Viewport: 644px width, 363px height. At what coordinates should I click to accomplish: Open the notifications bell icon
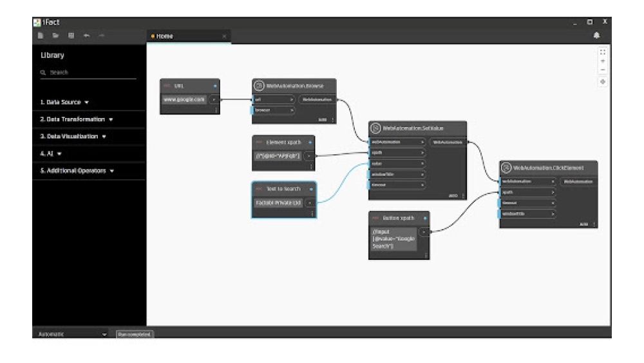pos(596,36)
